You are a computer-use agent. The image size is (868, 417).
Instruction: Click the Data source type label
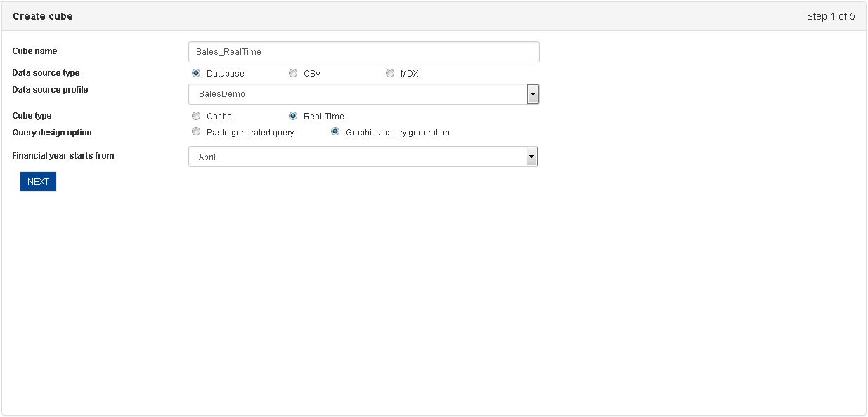[x=46, y=73]
